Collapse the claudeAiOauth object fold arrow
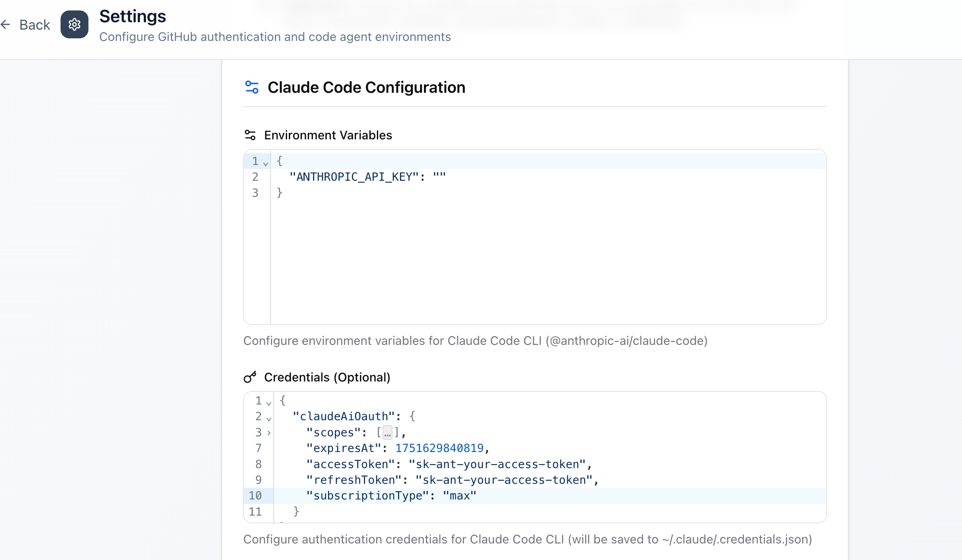962x560 pixels. (x=269, y=419)
